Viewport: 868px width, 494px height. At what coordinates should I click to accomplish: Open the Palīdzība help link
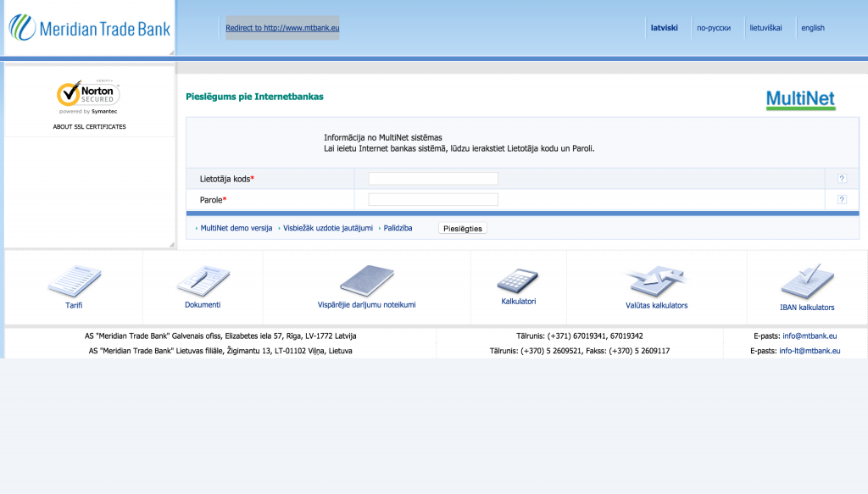click(398, 228)
